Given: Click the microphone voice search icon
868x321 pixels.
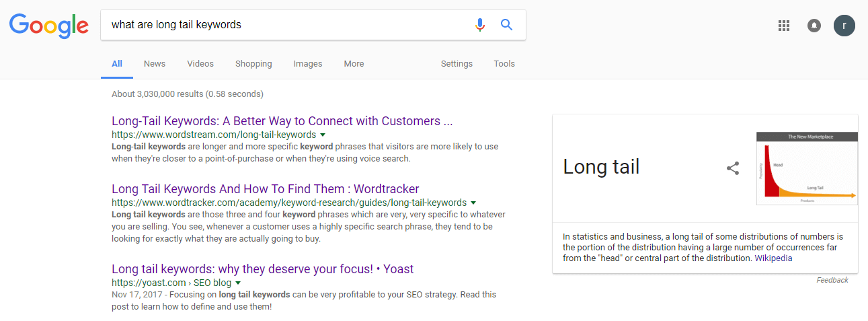Looking at the screenshot, I should click(479, 25).
